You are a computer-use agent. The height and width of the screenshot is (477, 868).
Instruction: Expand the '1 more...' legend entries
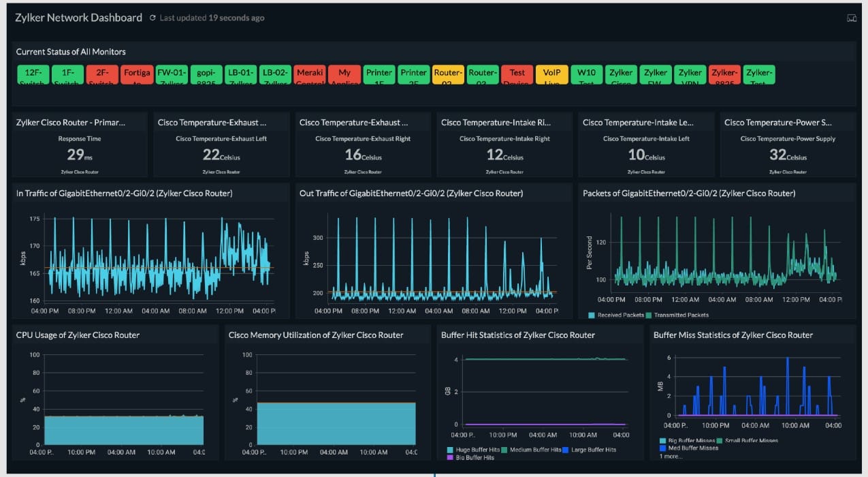pos(671,456)
